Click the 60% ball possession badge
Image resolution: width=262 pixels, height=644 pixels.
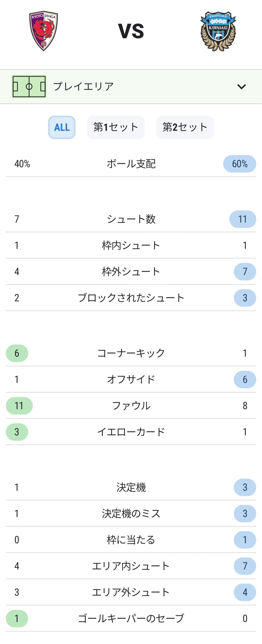[239, 164]
